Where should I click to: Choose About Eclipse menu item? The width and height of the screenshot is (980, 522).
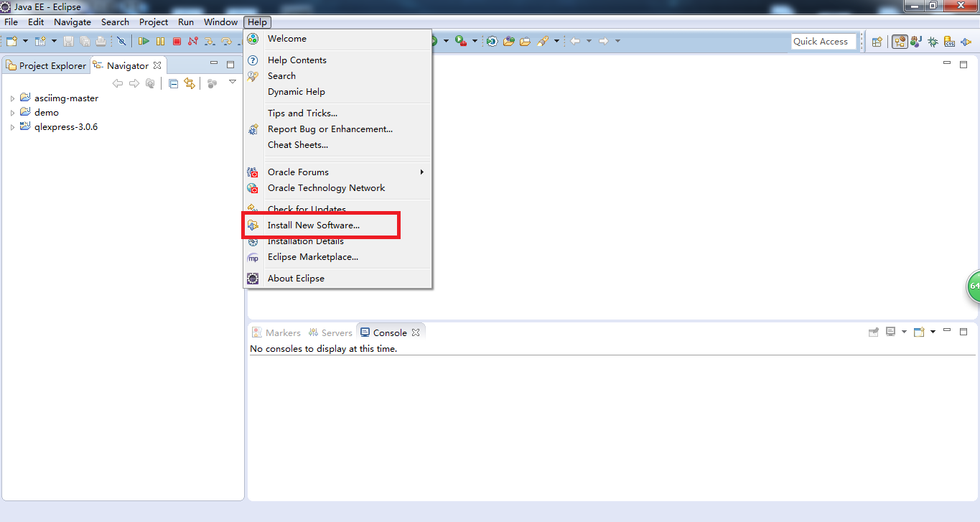[x=337, y=279]
